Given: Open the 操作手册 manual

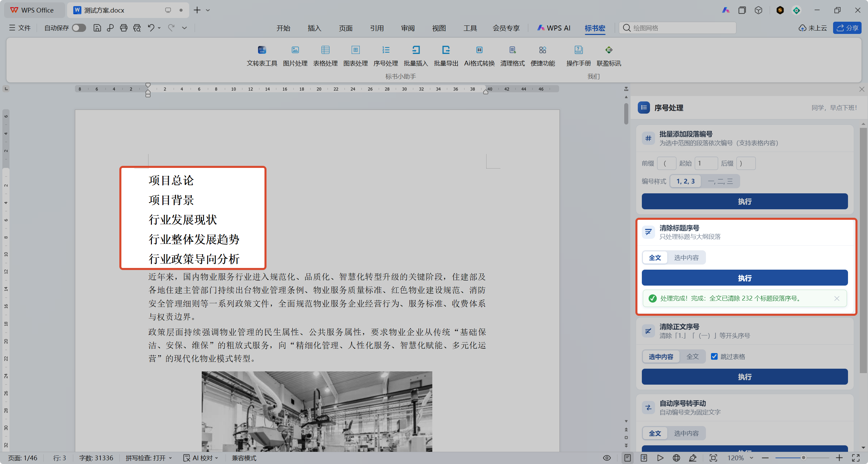Looking at the screenshot, I should pyautogui.click(x=578, y=56).
